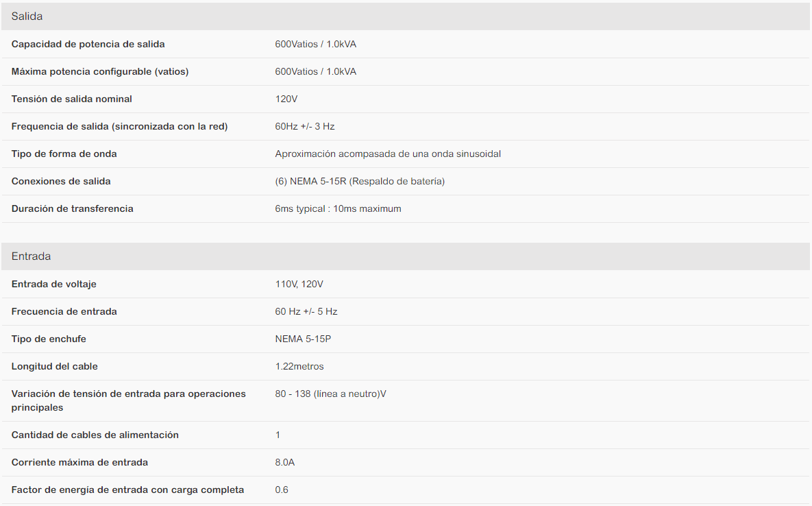Click the Duración de transferencia label
The height and width of the screenshot is (506, 812).
(73, 208)
